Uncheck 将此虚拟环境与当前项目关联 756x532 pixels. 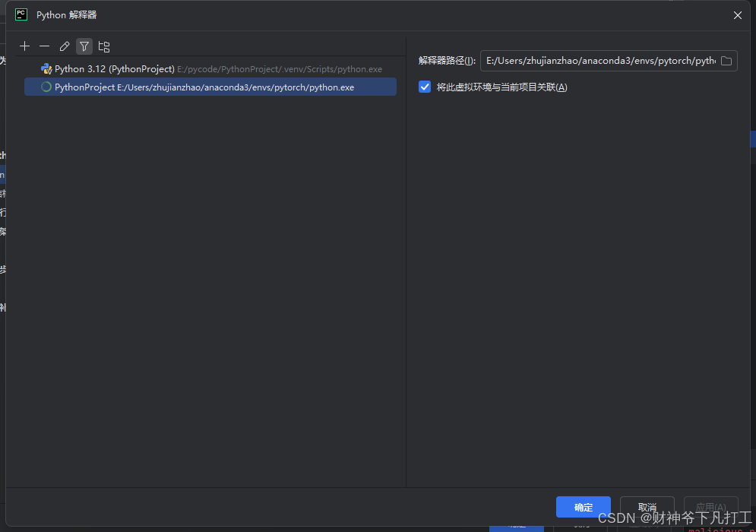424,87
